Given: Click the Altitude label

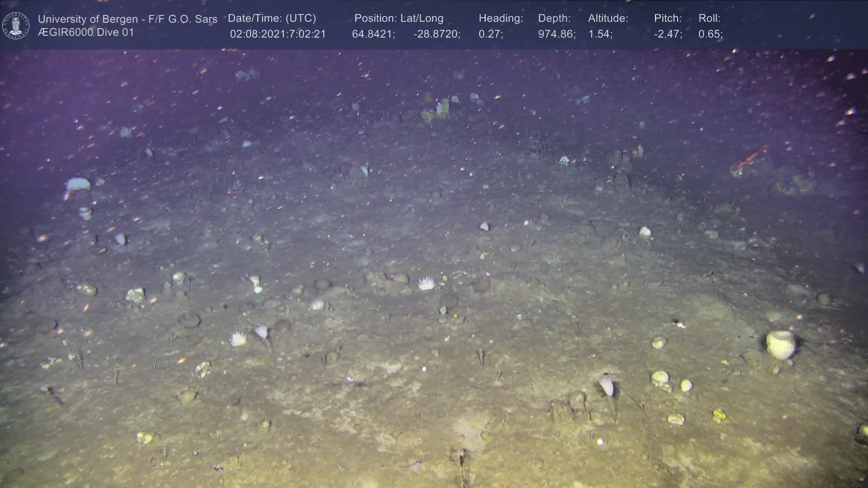Looking at the screenshot, I should (x=608, y=19).
